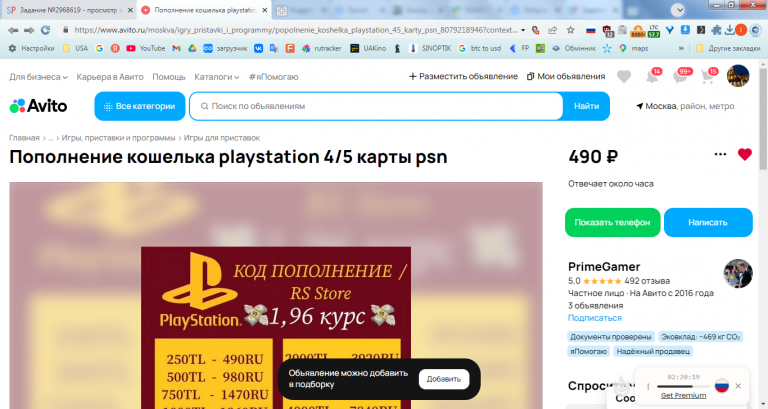Reload the page with refresh icon
Screen dimensions: 768x409
pos(46,30)
